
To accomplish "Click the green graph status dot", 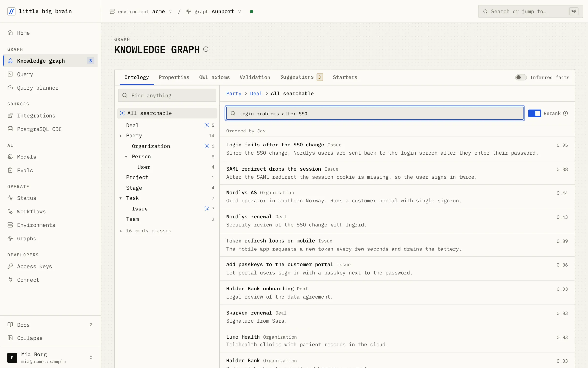I will click(251, 11).
